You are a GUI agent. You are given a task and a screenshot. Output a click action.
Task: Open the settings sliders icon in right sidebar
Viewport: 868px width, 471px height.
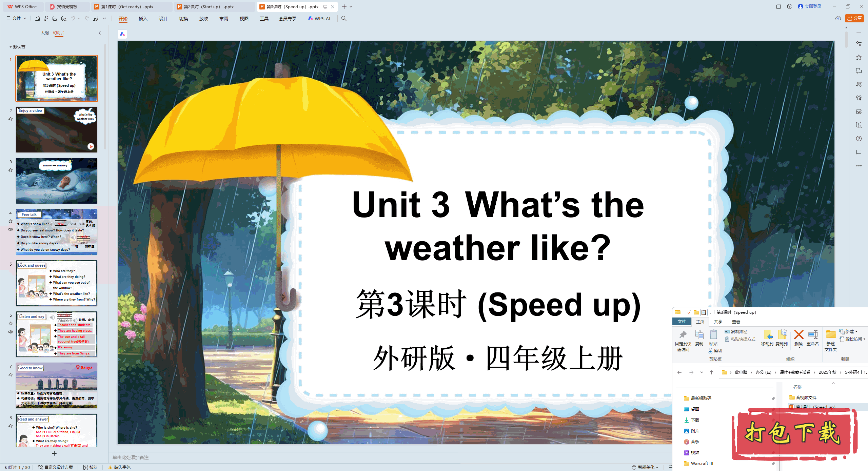point(859,44)
